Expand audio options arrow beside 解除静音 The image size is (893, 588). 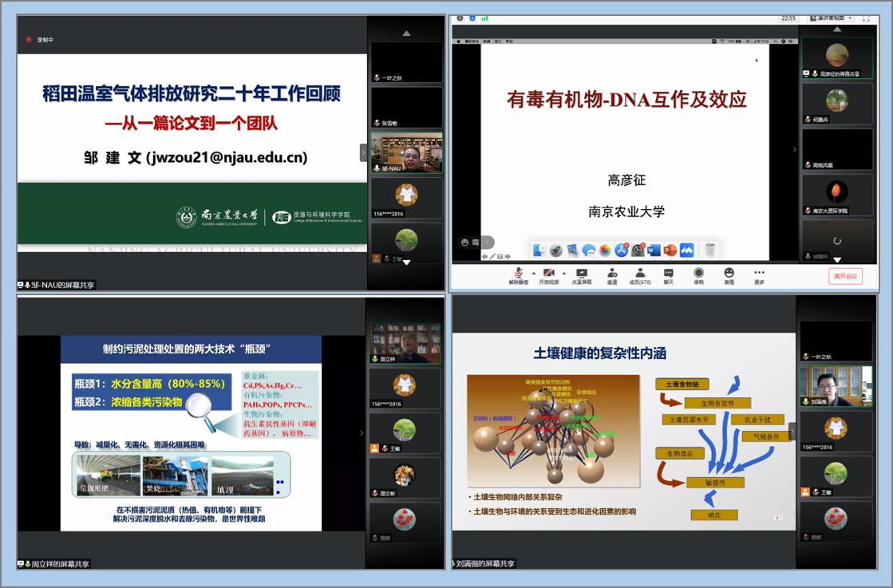click(x=533, y=273)
